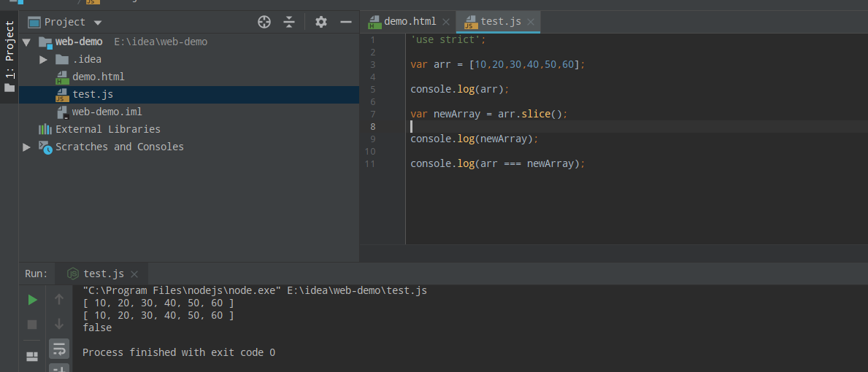Hide the Project tool window
This screenshot has height=372, width=868.
pos(346,22)
